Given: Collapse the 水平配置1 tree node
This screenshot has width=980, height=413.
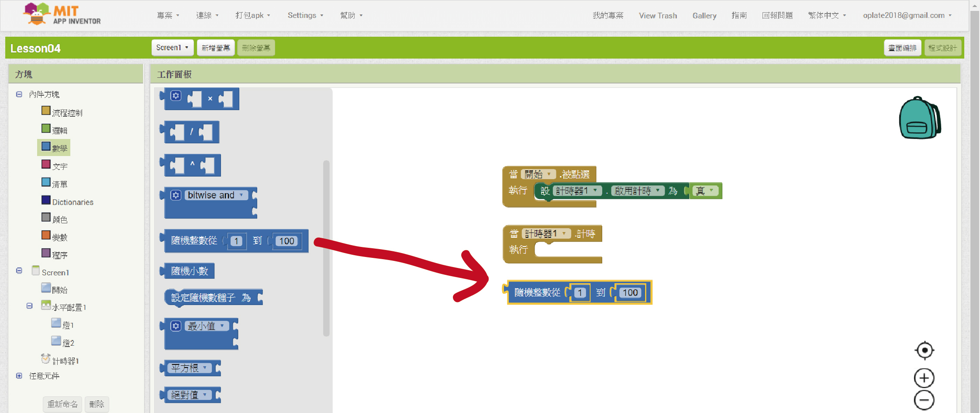Looking at the screenshot, I should point(29,306).
